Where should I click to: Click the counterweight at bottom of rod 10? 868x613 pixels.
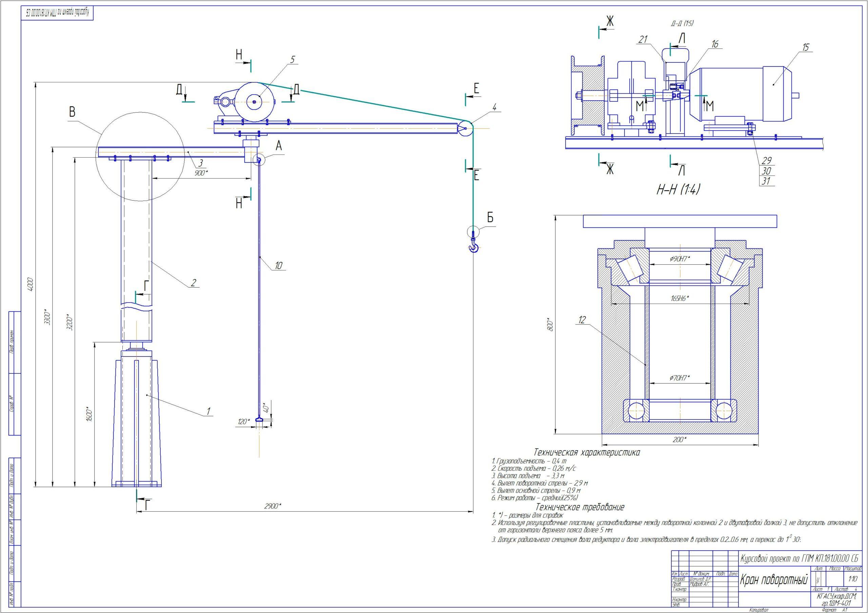259,420
